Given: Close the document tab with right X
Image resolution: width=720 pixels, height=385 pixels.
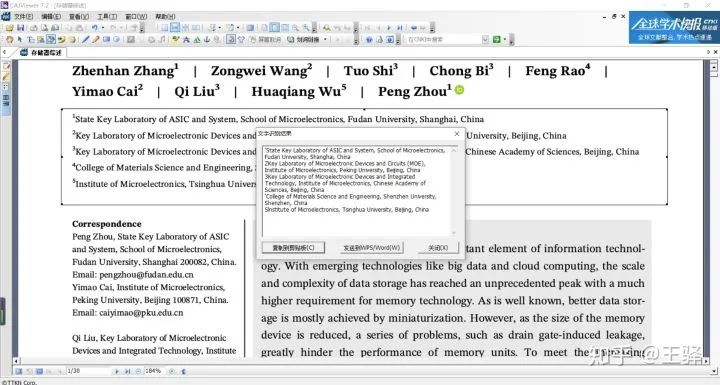Looking at the screenshot, I should 716,52.
